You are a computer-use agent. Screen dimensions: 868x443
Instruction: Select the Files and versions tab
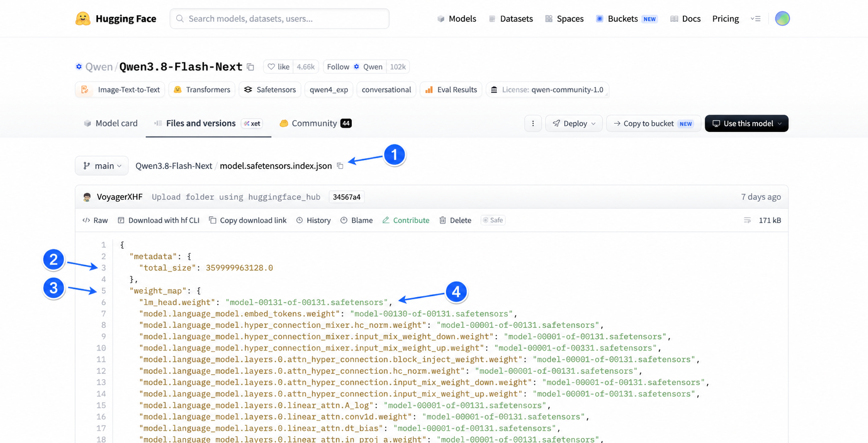point(208,124)
